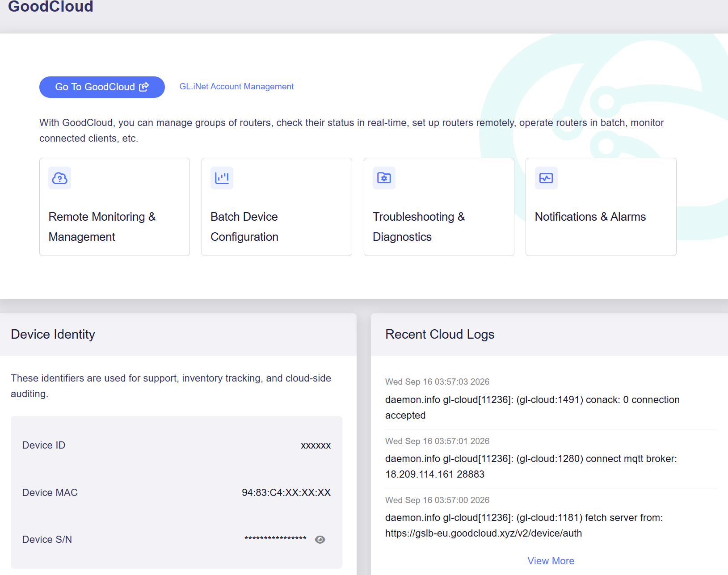Image resolution: width=728 pixels, height=575 pixels.
Task: Click the 'These identifiers are used for support' note
Action: click(171, 386)
